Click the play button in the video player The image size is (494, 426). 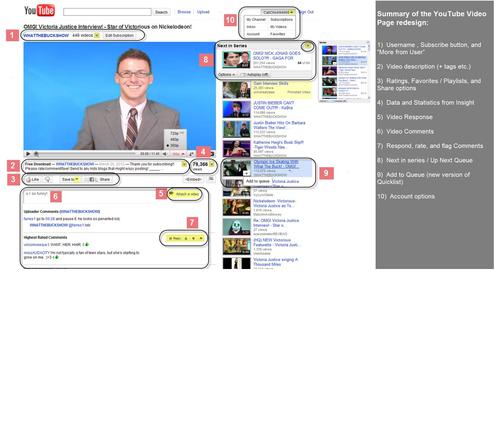click(28, 154)
